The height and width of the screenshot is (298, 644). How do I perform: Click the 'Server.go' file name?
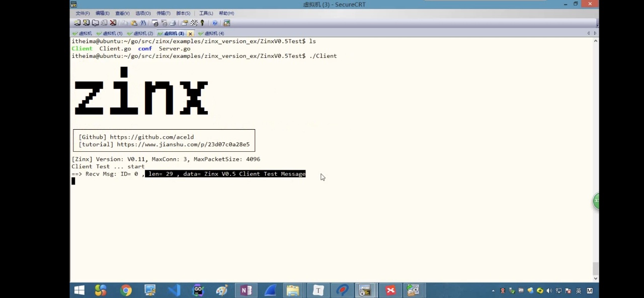point(175,49)
